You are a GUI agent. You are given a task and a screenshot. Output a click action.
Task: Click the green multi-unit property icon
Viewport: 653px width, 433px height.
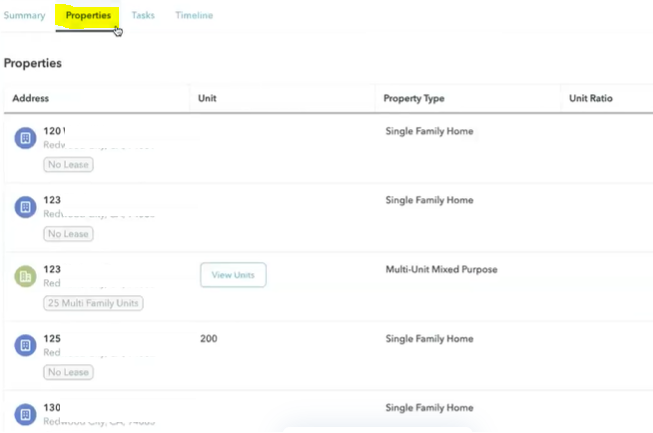tap(25, 276)
